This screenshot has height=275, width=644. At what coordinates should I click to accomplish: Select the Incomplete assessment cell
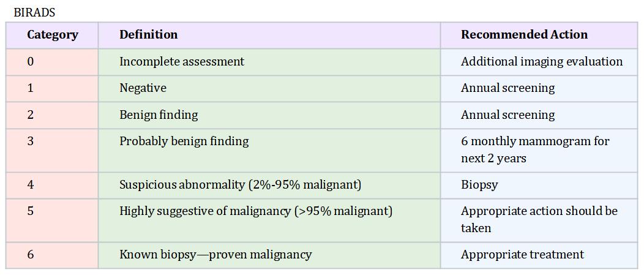(269, 62)
